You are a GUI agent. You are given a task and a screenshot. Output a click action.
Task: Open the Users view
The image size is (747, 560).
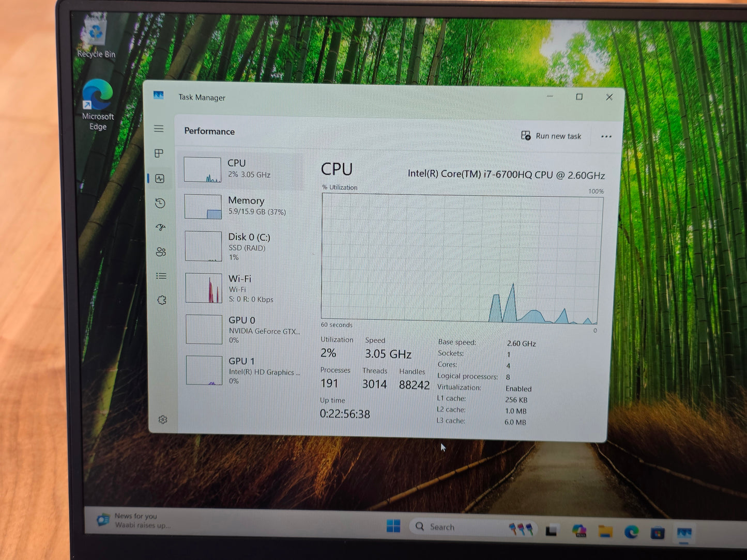[161, 252]
